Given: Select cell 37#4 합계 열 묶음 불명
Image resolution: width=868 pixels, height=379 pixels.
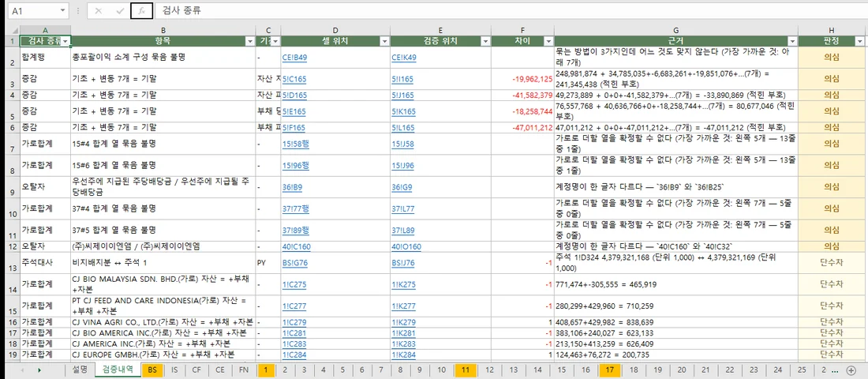Looking at the screenshot, I should click(163, 208).
